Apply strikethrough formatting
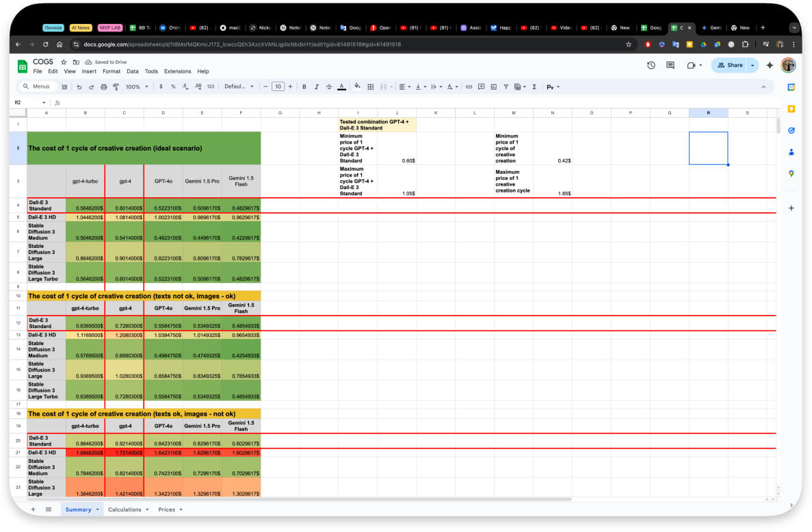 point(329,87)
